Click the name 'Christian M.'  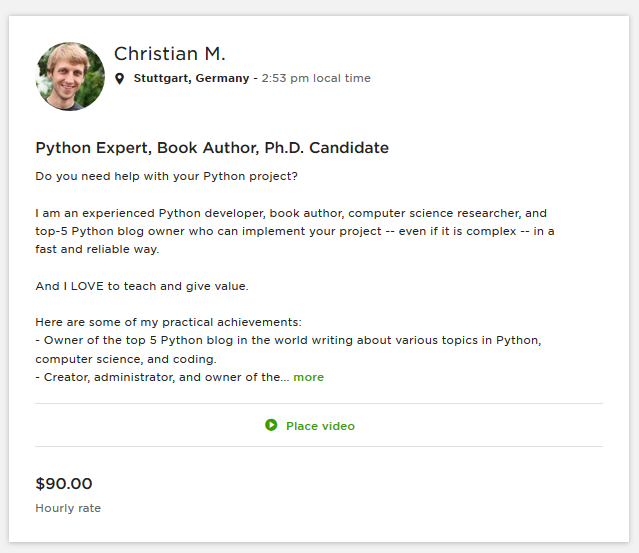pos(170,54)
